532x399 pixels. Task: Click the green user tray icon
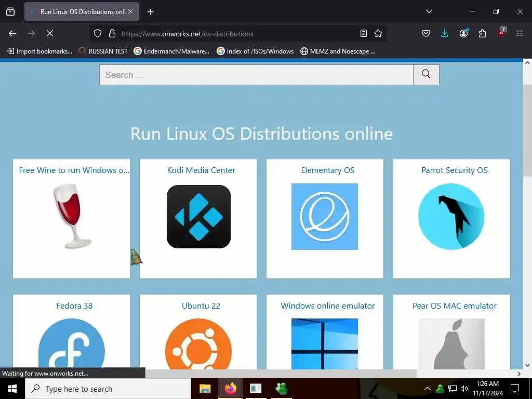coord(440,389)
